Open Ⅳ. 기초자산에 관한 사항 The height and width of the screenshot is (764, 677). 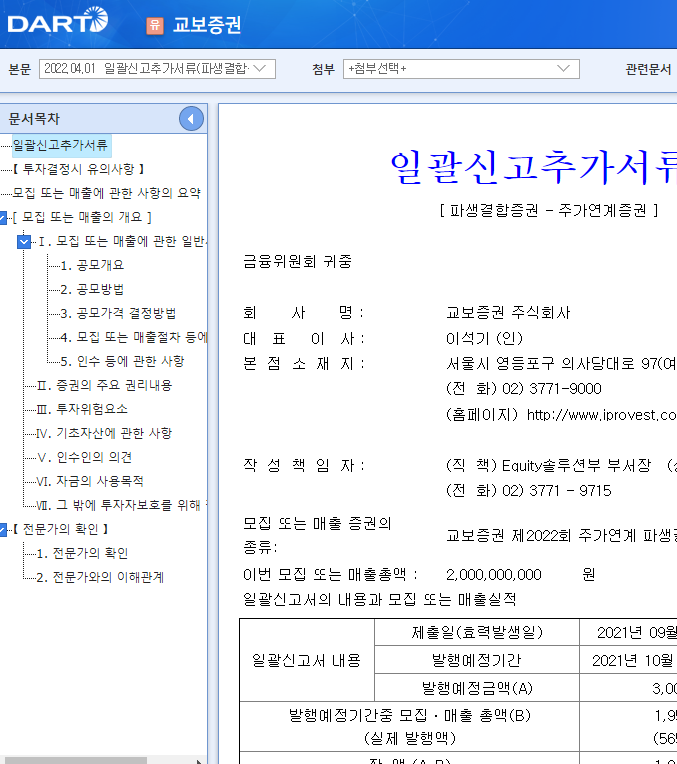[x=104, y=433]
